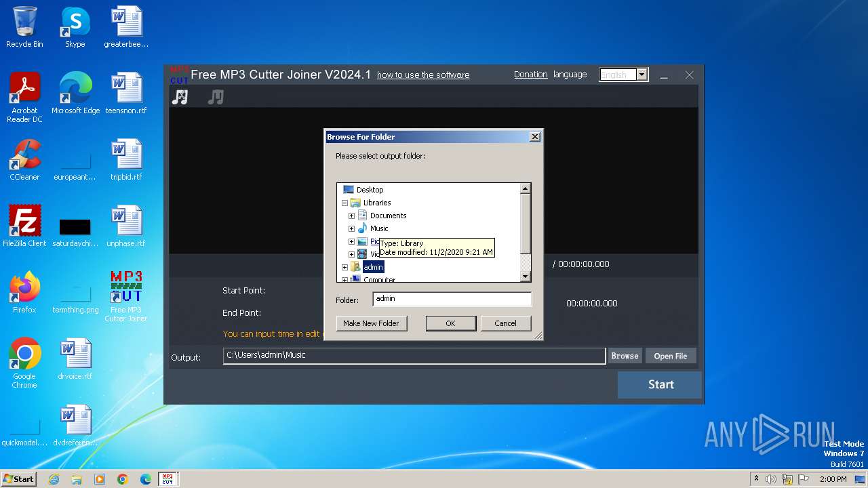Launch FileZilla Client shortcut

pyautogui.click(x=24, y=226)
